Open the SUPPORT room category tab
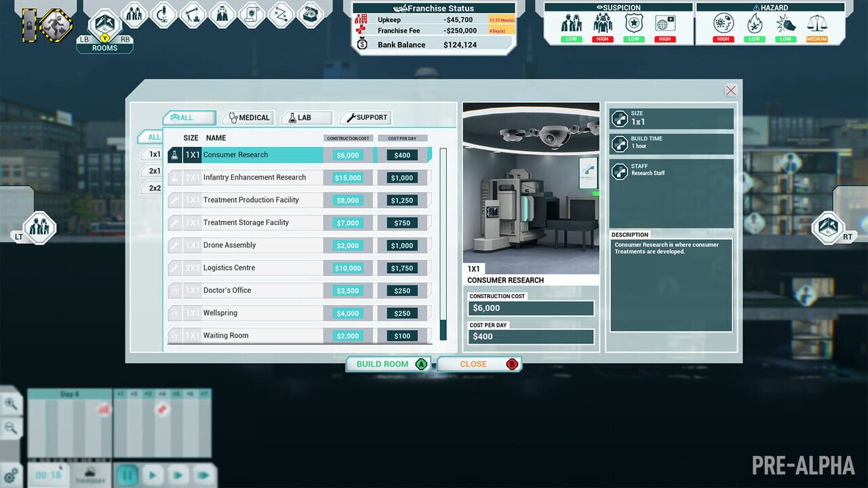 366,117
